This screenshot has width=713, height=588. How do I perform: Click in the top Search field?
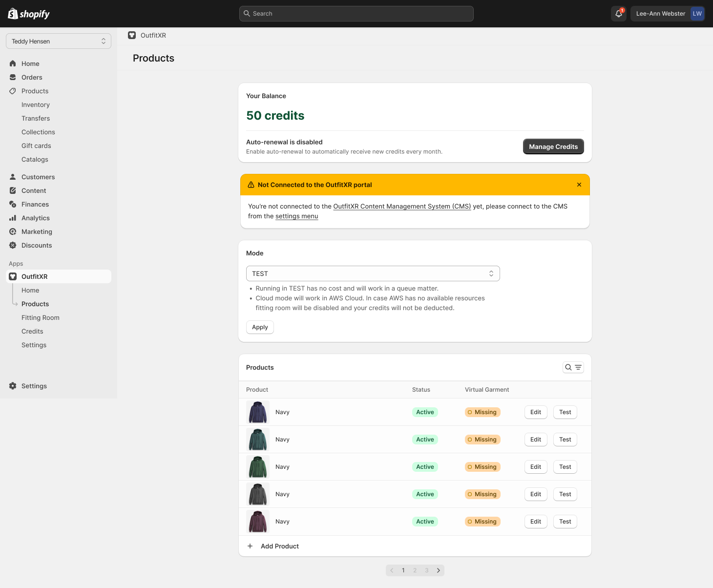point(356,14)
